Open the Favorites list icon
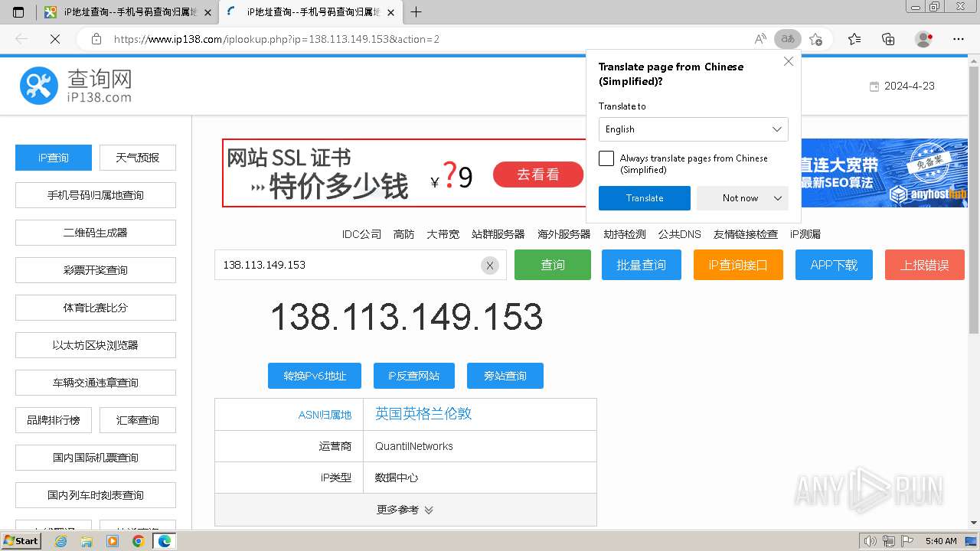980x551 pixels. click(854, 39)
